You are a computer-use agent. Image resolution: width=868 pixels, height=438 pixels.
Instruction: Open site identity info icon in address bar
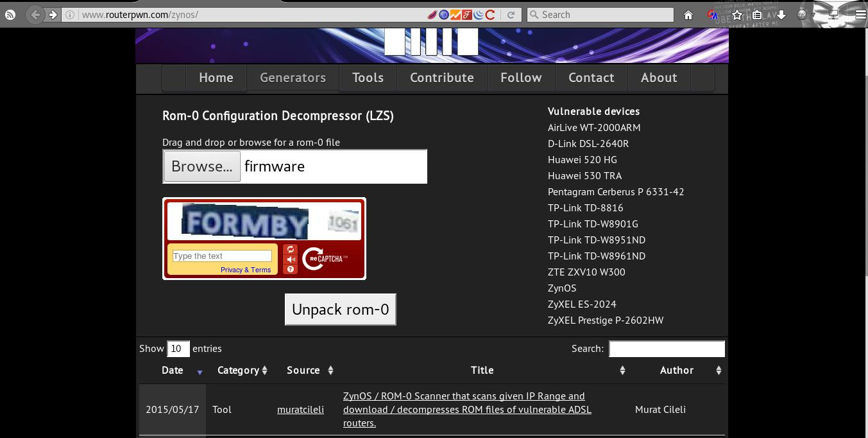pyautogui.click(x=70, y=15)
